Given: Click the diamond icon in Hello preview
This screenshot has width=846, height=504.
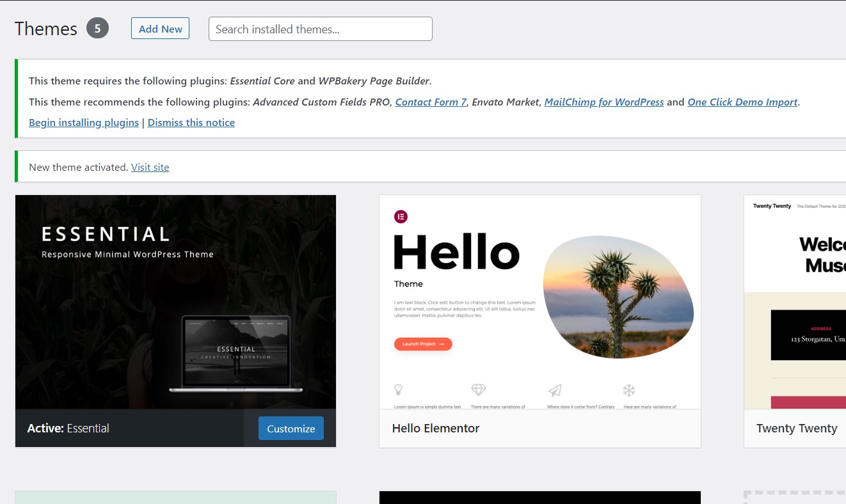Looking at the screenshot, I should pyautogui.click(x=478, y=390).
